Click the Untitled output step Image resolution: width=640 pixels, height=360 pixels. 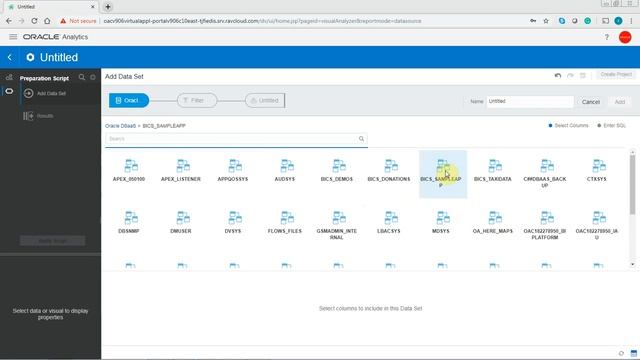pos(265,100)
